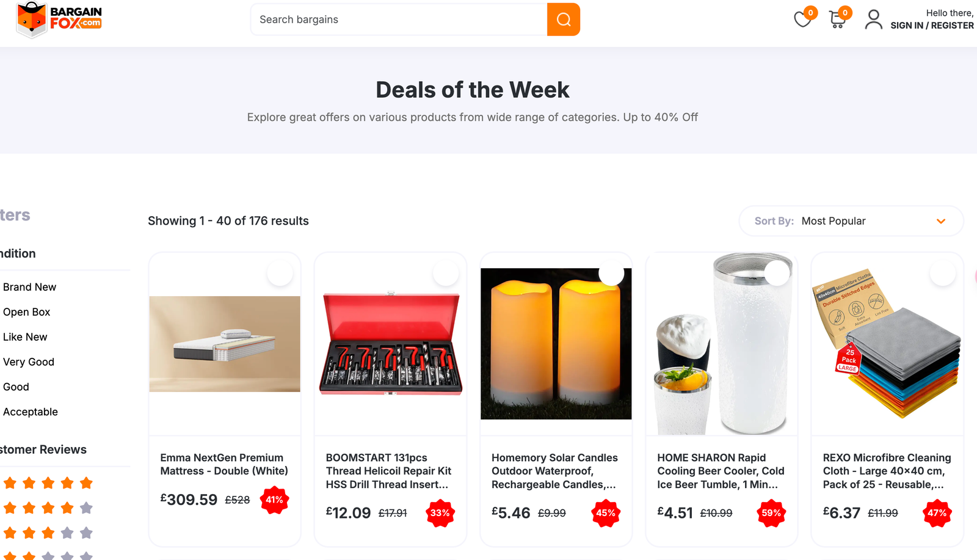The height and width of the screenshot is (560, 977).
Task: Add REXO microfibre cloth to wishlist
Action: [942, 274]
